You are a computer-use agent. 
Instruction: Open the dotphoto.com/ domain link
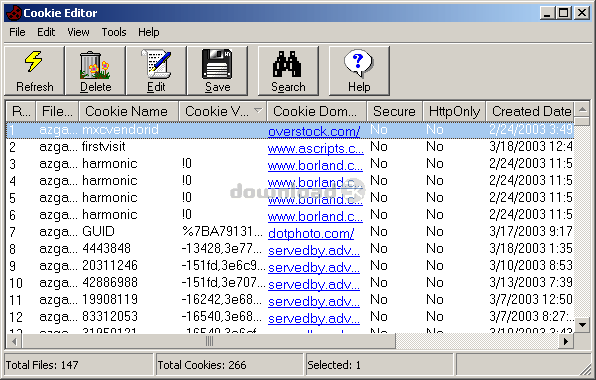[311, 233]
